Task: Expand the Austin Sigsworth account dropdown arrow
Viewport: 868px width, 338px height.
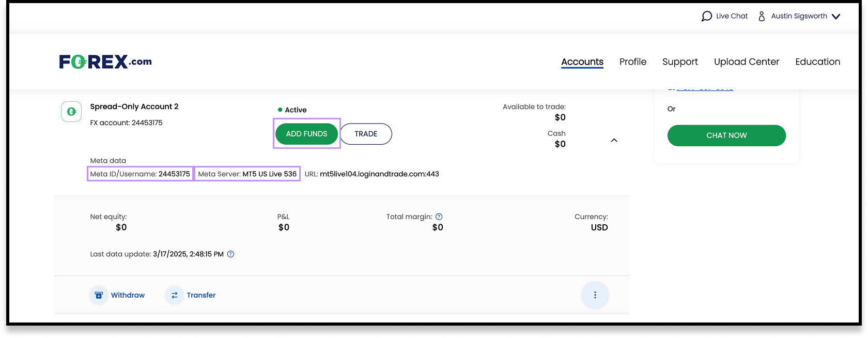Action: click(836, 17)
